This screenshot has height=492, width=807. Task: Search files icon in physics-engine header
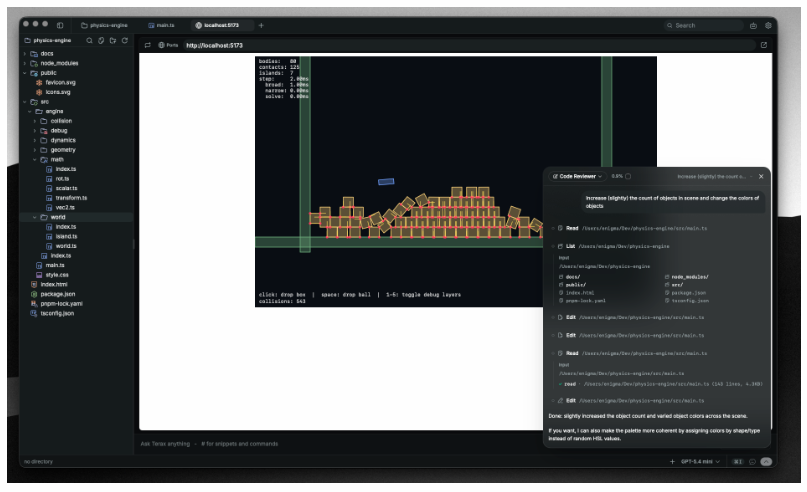90,40
